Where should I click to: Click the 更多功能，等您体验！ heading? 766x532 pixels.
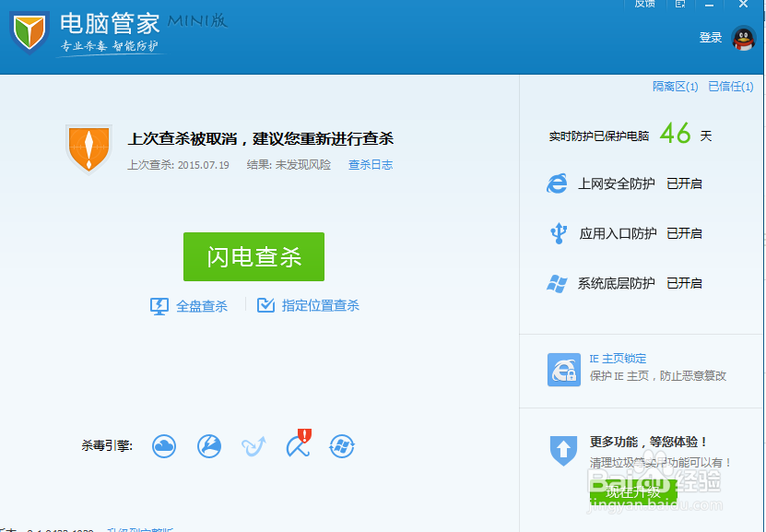649,442
